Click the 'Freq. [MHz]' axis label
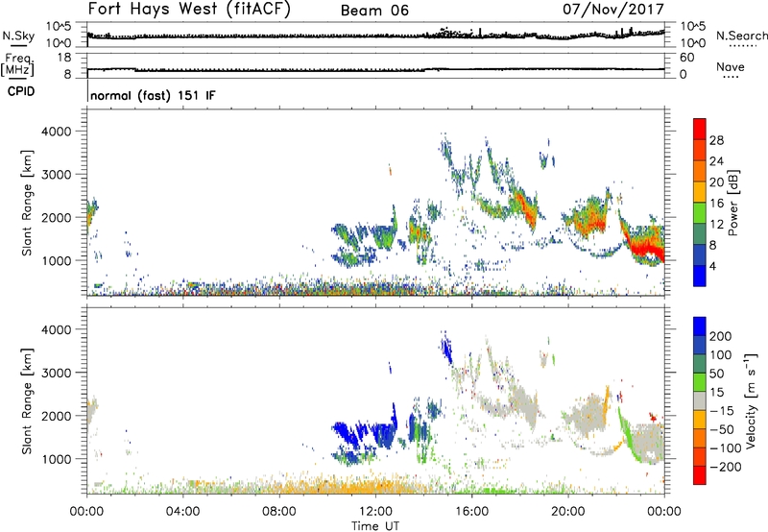 [17, 64]
